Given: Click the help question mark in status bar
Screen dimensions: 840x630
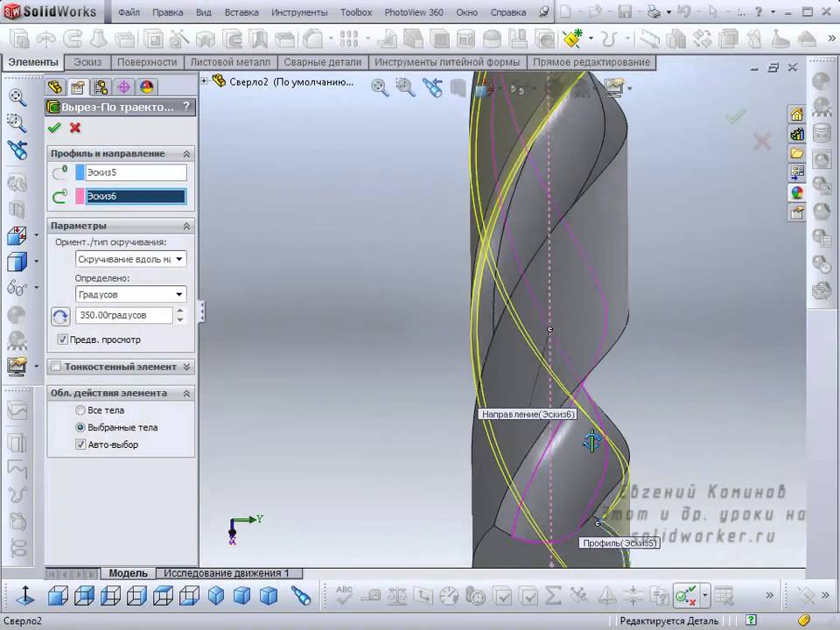Looking at the screenshot, I should (751, 620).
